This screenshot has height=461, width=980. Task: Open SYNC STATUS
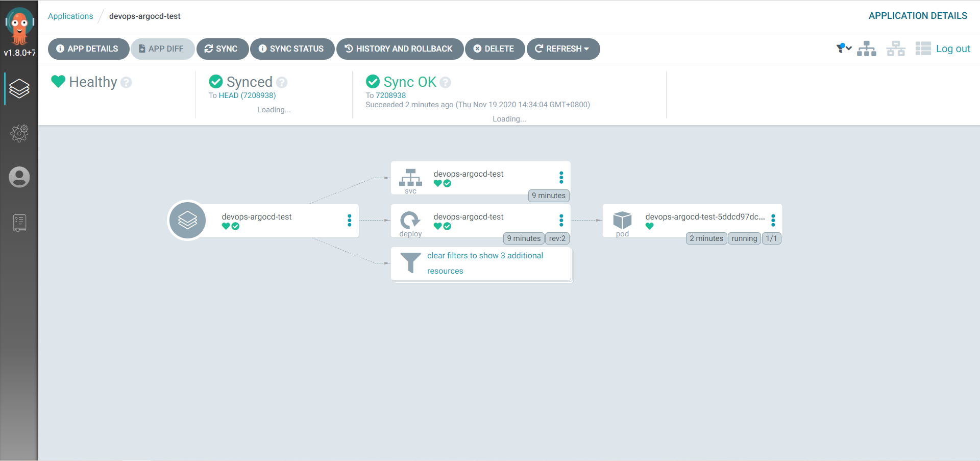(x=292, y=49)
